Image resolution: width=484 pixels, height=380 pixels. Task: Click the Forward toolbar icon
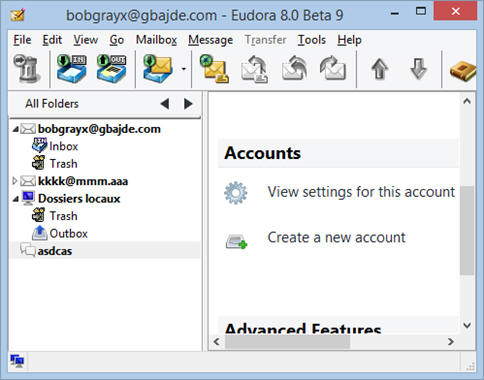coord(333,69)
